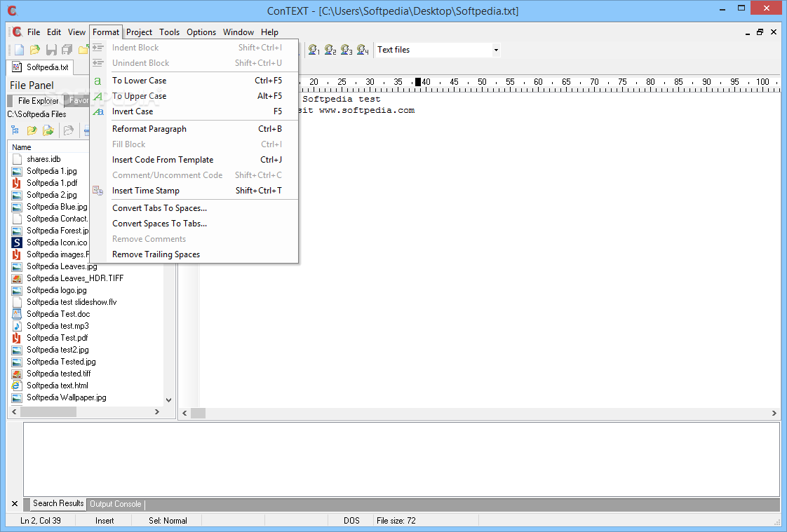The image size is (787, 532).
Task: Choose To Upper Case
Action: (x=194, y=96)
